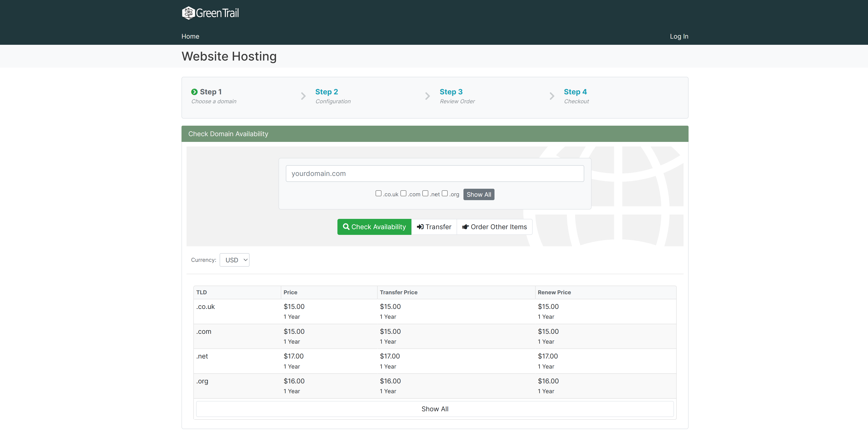Screen dimensions: 868x430
Task: Tick the .co.uk checkbox
Action: point(378,193)
